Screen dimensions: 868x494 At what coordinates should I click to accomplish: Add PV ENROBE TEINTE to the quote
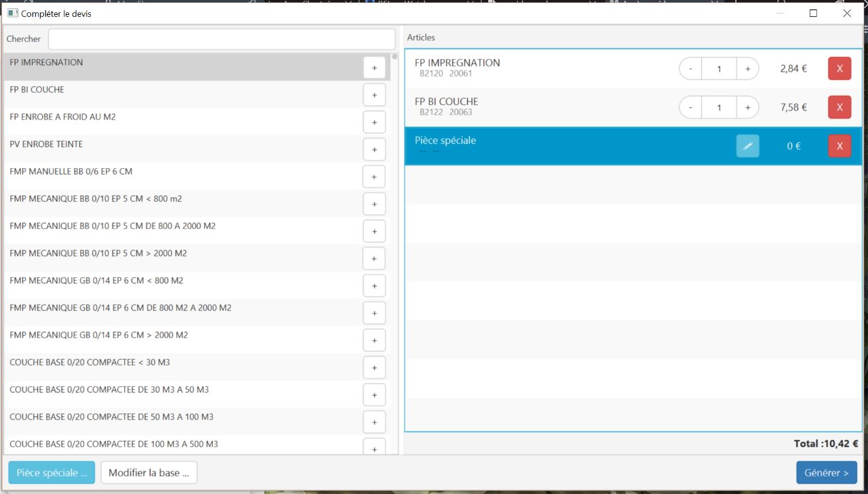[x=374, y=150]
